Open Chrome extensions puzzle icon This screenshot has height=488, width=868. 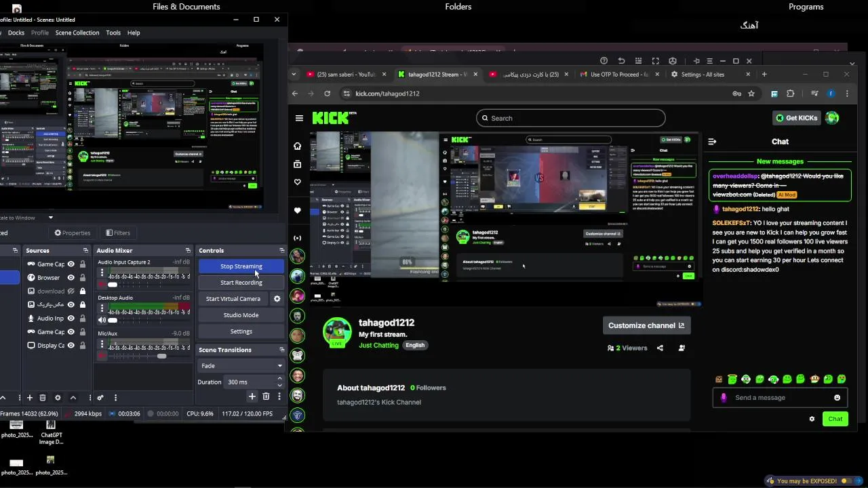tap(790, 94)
